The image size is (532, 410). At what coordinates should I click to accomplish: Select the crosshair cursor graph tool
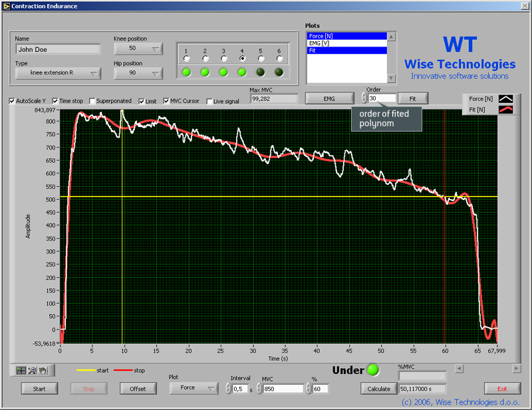pyautogui.click(x=21, y=370)
